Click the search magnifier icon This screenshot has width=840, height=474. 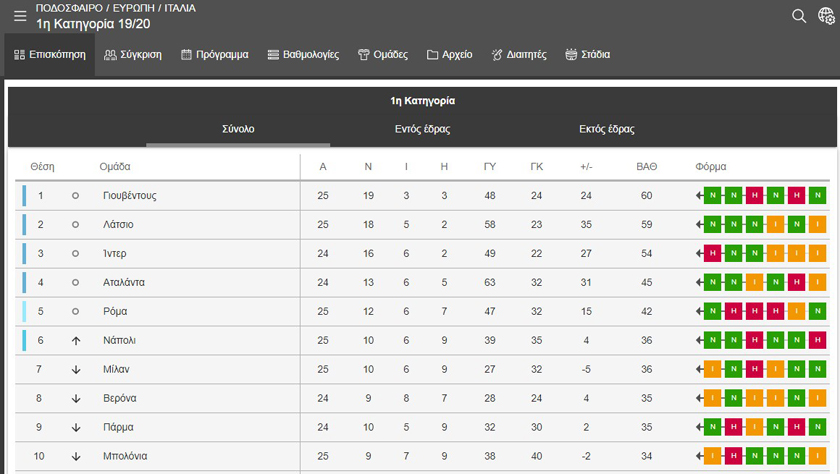tap(799, 16)
